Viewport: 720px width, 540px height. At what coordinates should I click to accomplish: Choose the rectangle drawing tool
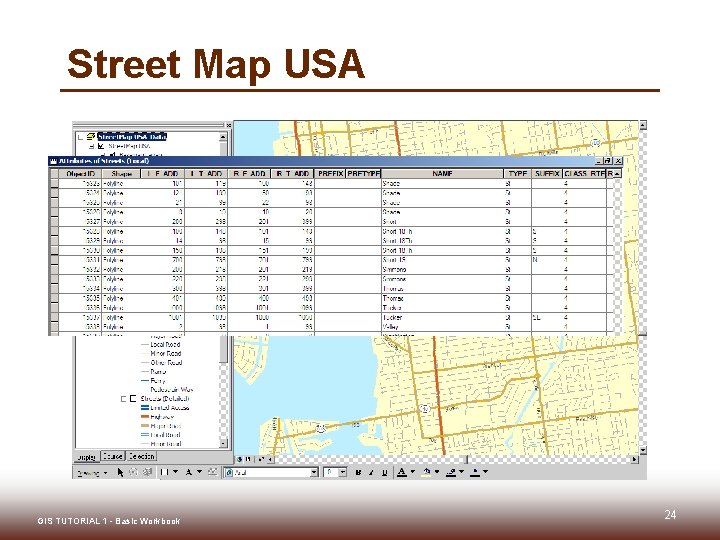[164, 472]
